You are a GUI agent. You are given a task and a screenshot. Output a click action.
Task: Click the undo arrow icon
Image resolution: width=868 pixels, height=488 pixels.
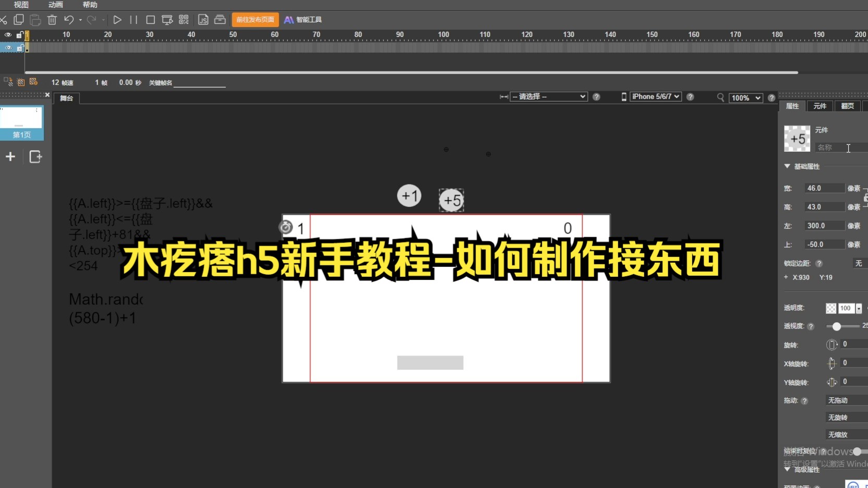(69, 20)
